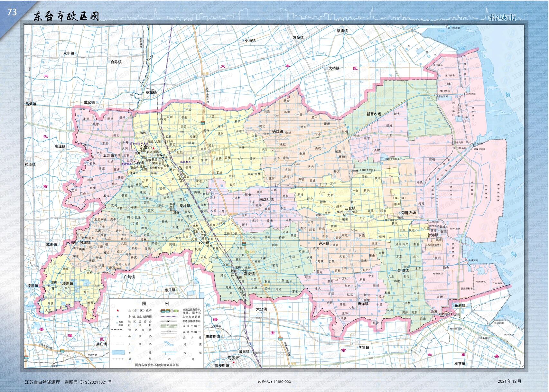Screen dimensions: 549x392
Task: Select the 戴南镇 label
Action: [x=51, y=245]
